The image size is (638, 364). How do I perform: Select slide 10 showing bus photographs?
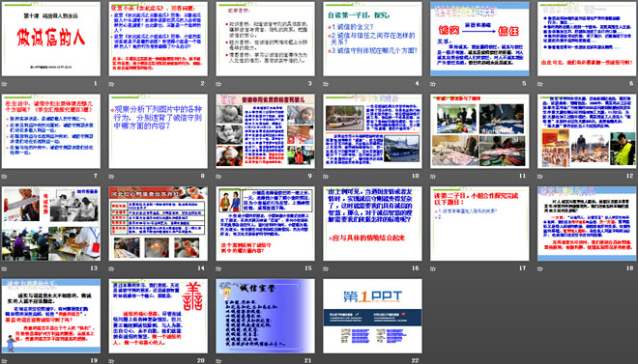coord(373,131)
